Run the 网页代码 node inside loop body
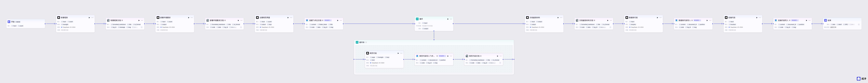The width and height of the screenshot is (868, 83). click(x=398, y=53)
